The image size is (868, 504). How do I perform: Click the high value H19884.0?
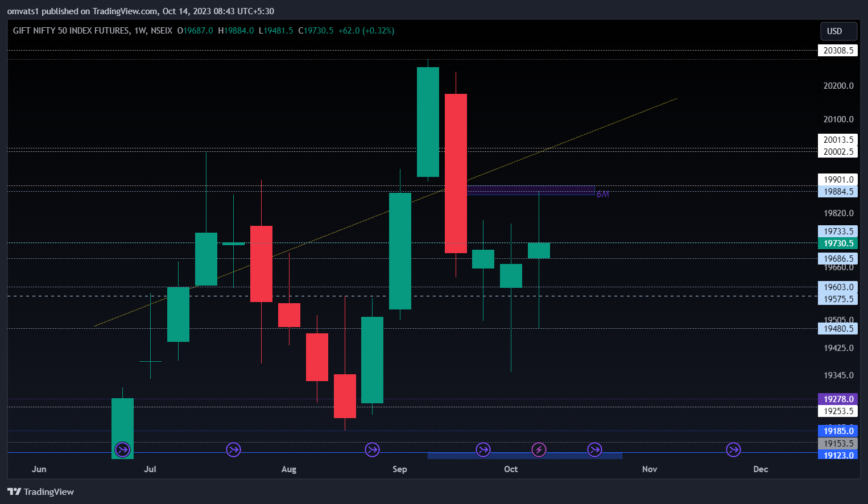click(236, 31)
